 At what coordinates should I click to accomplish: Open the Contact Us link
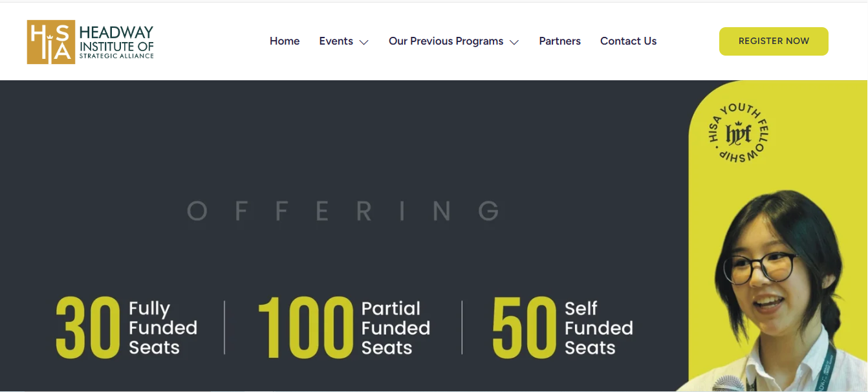click(x=628, y=41)
